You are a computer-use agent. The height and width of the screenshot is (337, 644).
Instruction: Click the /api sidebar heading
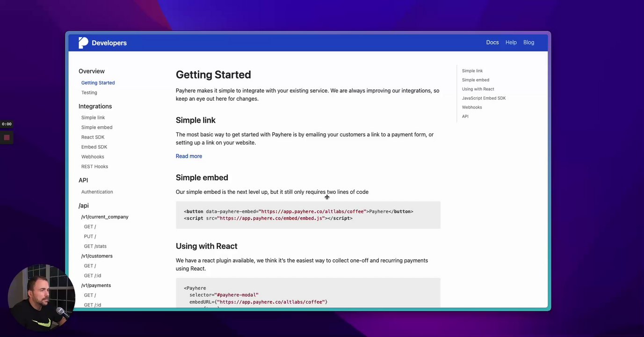point(84,205)
